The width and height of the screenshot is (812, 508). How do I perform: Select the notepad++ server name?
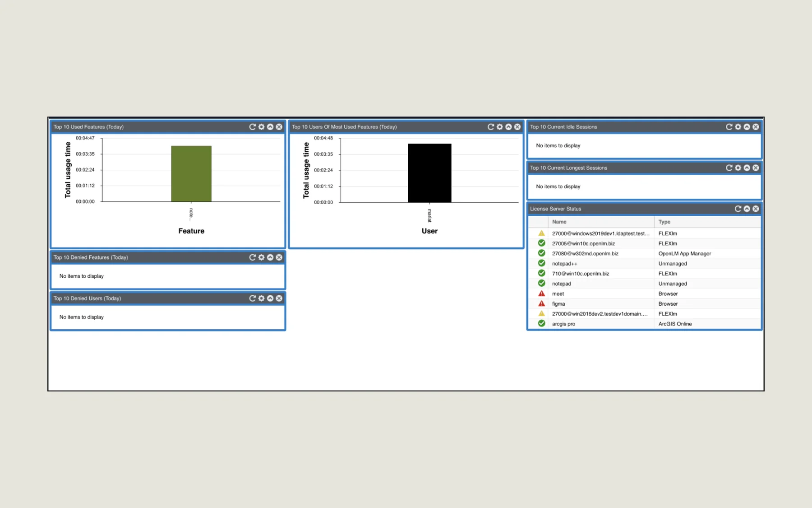click(x=564, y=264)
